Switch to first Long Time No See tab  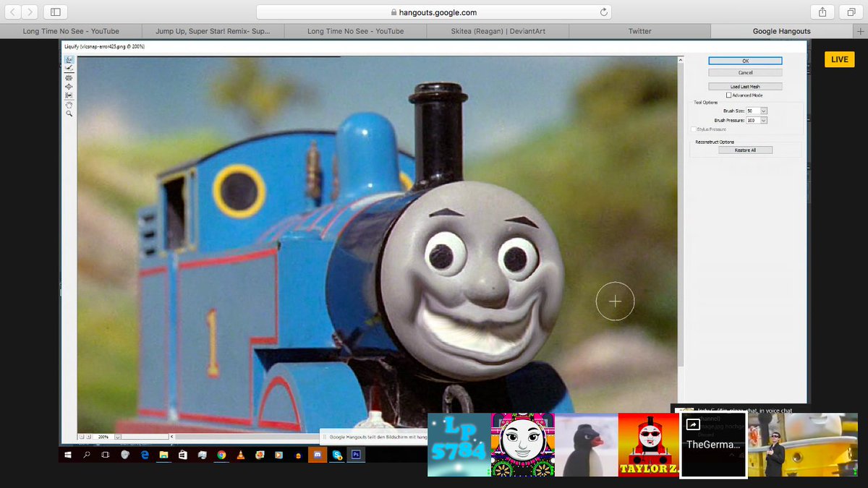(71, 31)
